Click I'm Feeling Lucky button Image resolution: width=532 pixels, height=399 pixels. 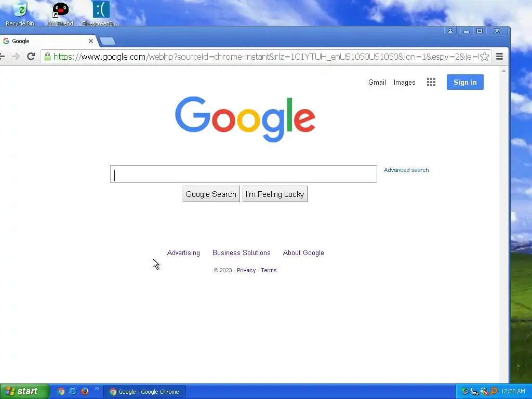click(274, 194)
